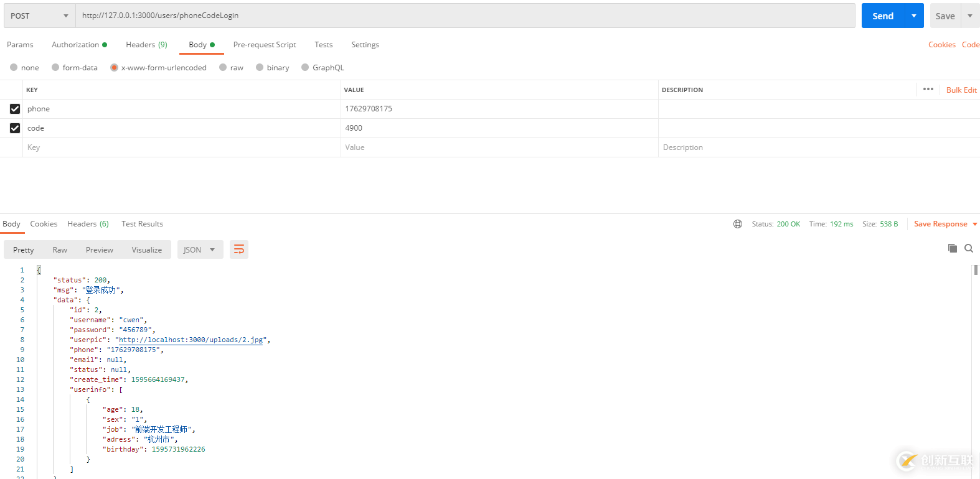Open the JSON format dropdown
This screenshot has height=479, width=980.
click(x=200, y=250)
